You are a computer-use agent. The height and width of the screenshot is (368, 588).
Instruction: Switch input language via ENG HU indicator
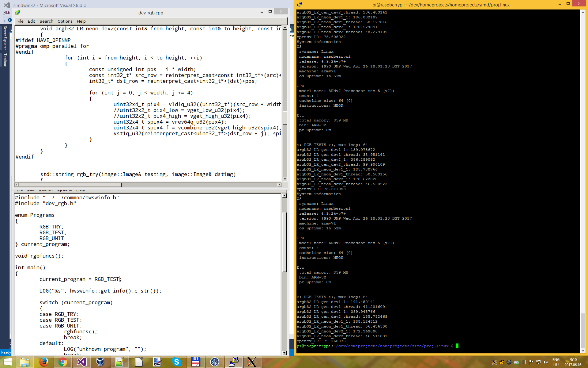pyautogui.click(x=556, y=362)
